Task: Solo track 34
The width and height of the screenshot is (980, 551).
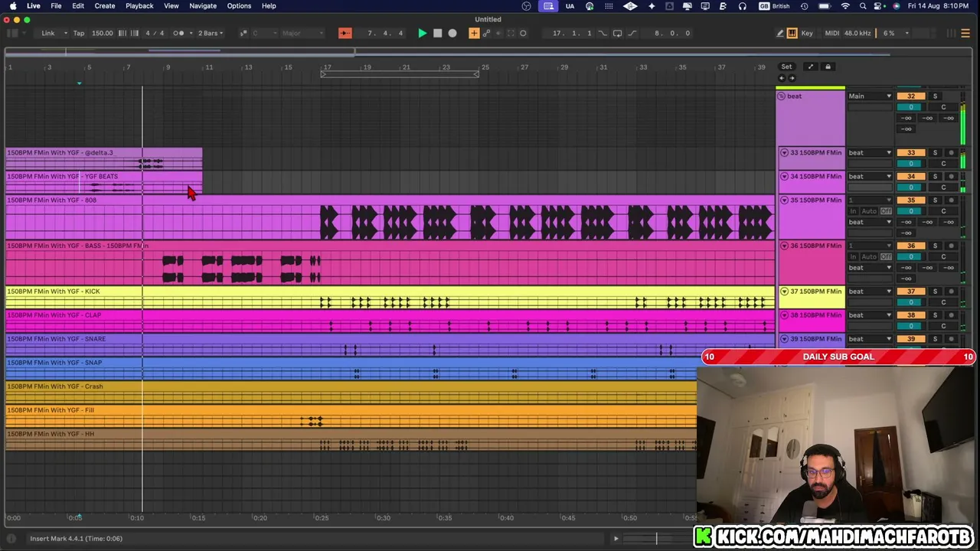Action: pyautogui.click(x=935, y=177)
